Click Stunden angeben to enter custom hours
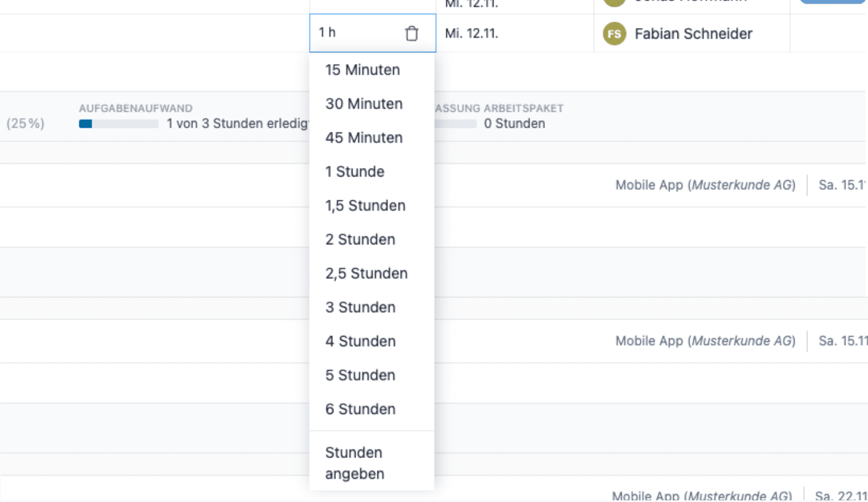 pyautogui.click(x=354, y=463)
